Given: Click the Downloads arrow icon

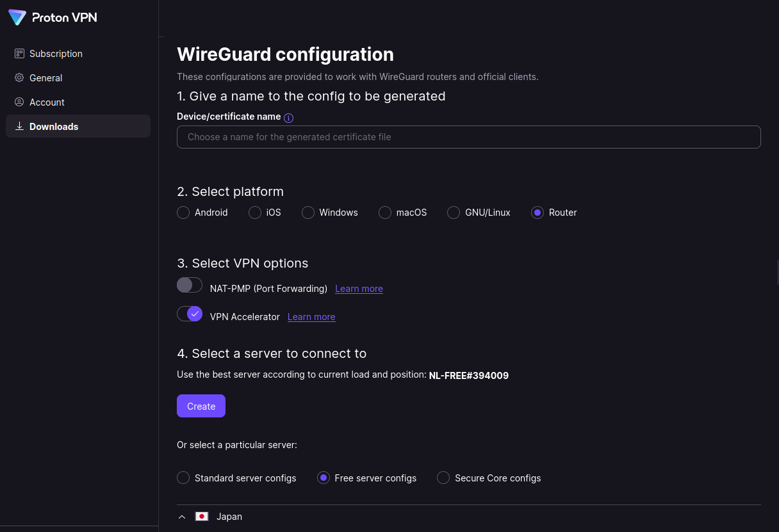Looking at the screenshot, I should (x=19, y=127).
